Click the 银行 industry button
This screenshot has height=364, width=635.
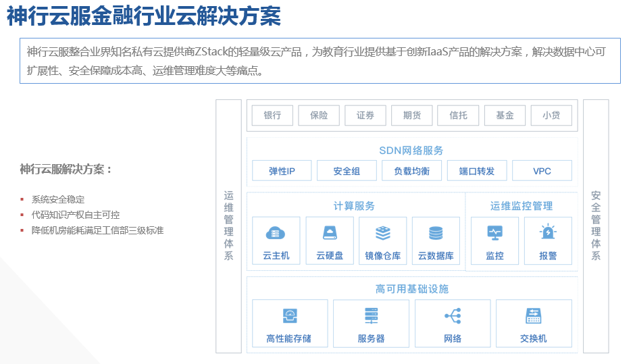point(272,115)
